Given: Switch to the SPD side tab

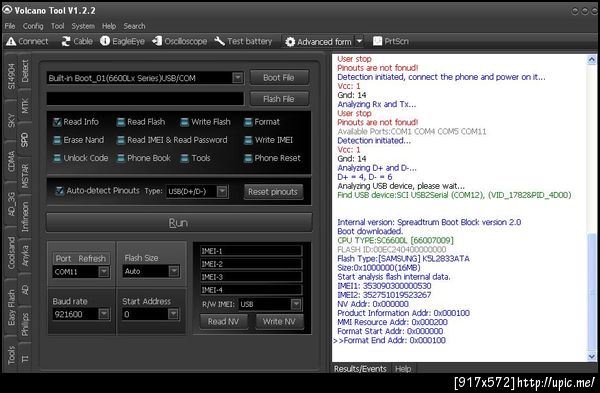Looking at the screenshot, I should 24,140.
